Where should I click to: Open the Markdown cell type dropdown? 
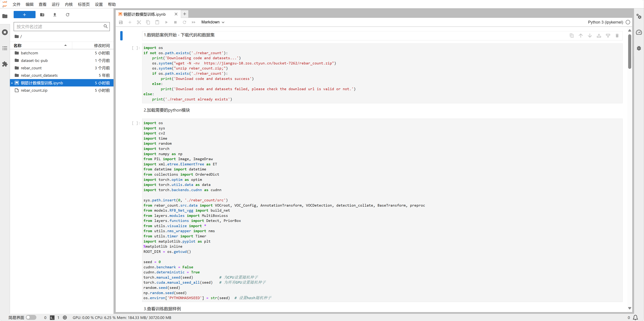tap(213, 22)
